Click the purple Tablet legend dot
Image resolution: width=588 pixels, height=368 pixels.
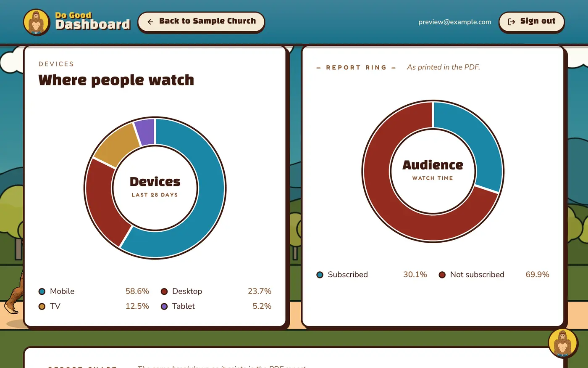coord(164,307)
